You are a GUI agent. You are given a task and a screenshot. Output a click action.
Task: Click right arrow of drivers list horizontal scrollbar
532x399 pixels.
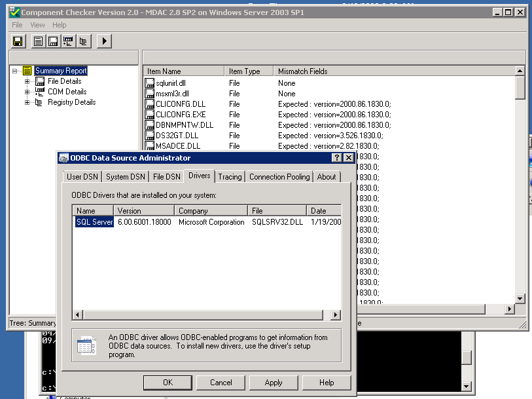tap(335, 315)
